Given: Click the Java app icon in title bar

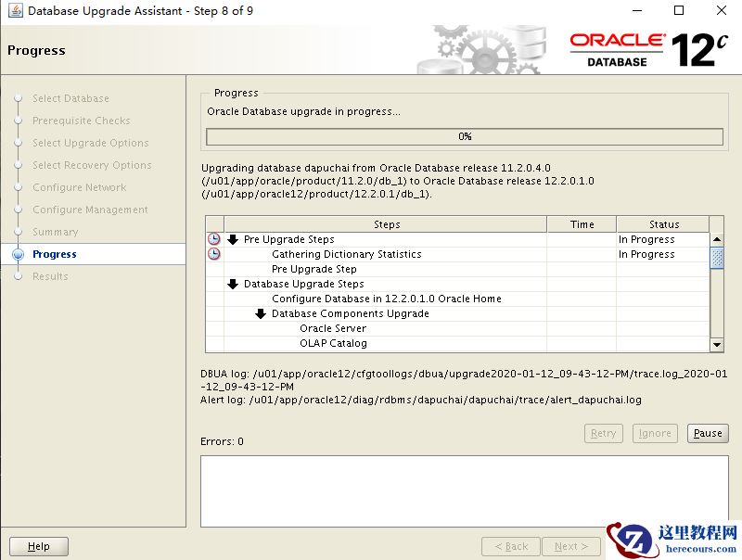Looking at the screenshot, I should pos(15,10).
